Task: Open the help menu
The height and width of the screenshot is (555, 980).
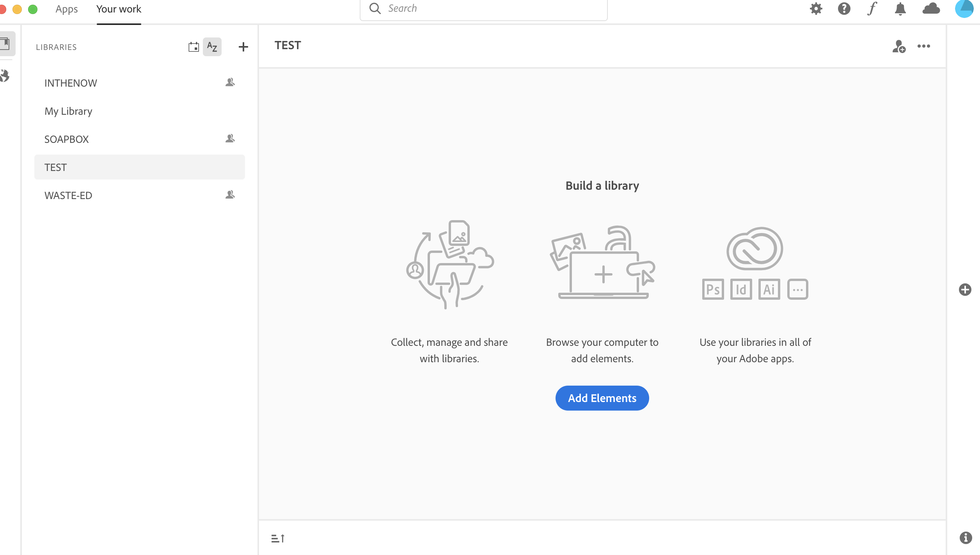Action: point(843,9)
